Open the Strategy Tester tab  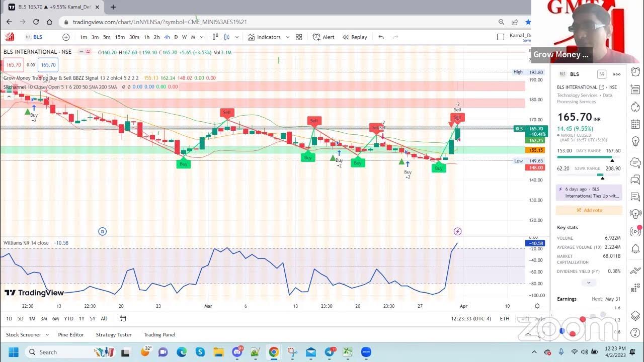click(114, 335)
